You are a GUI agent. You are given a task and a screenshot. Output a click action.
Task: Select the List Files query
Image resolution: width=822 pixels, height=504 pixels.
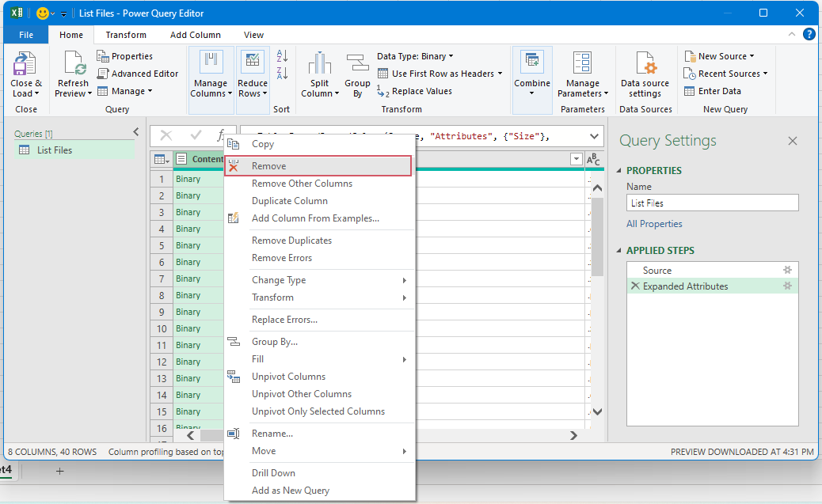pos(74,150)
